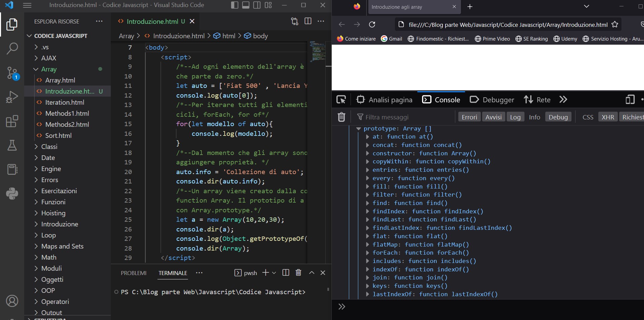Open changes compare icon in editor toolbar
Image resolution: width=644 pixels, height=320 pixels.
click(x=294, y=21)
